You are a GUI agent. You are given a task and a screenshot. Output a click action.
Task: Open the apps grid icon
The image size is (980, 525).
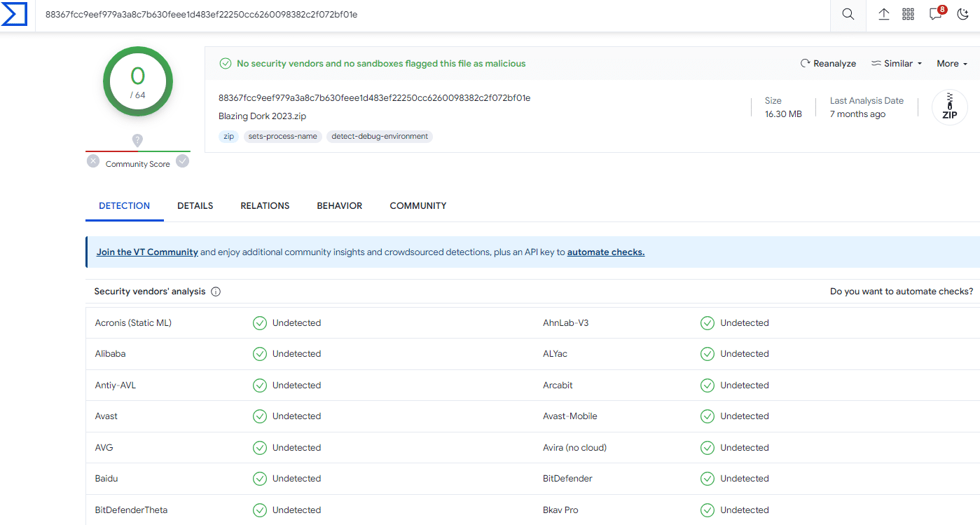click(909, 15)
